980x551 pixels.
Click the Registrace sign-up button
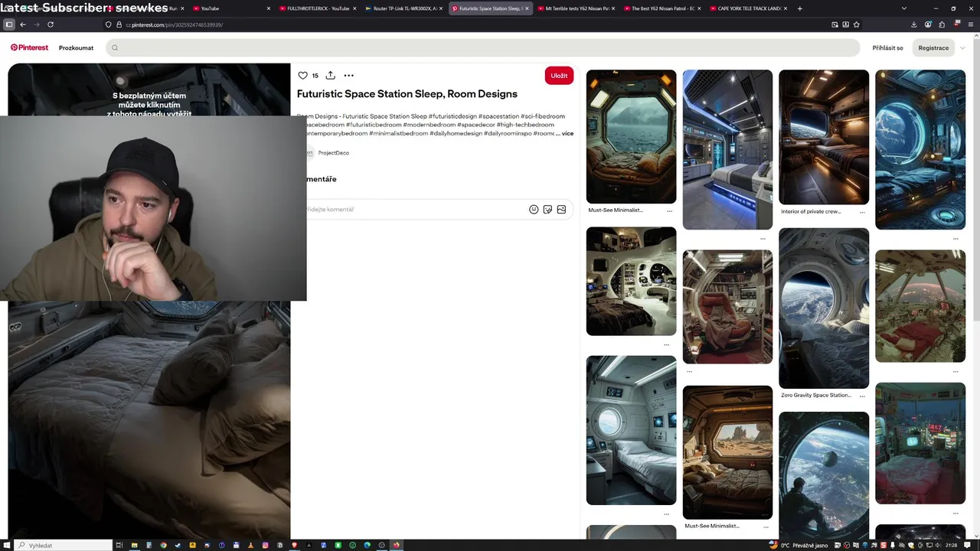pos(933,47)
